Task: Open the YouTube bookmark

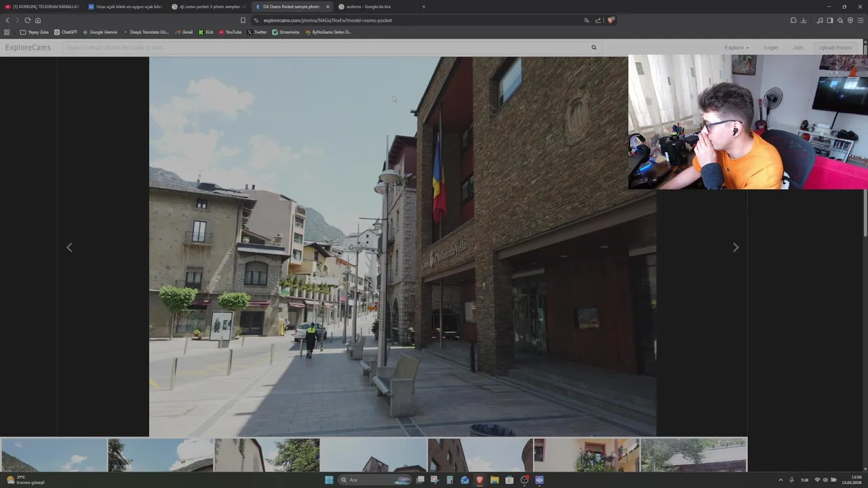Action: tap(230, 32)
